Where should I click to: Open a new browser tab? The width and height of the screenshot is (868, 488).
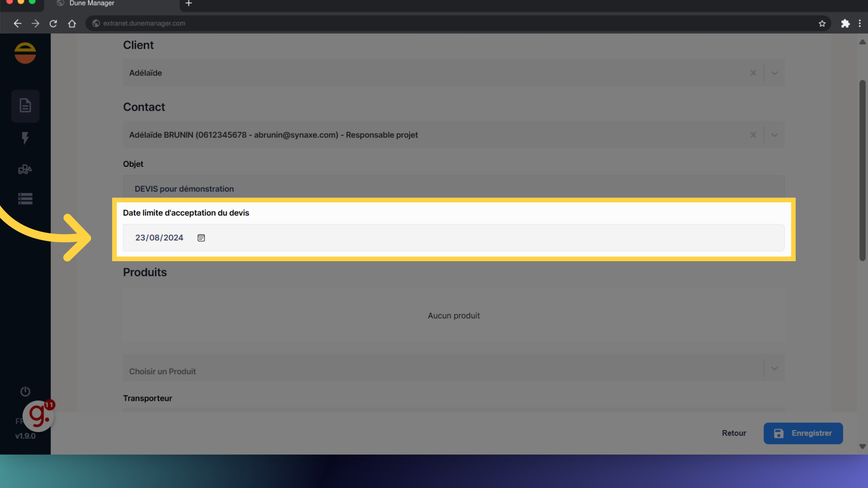(189, 4)
